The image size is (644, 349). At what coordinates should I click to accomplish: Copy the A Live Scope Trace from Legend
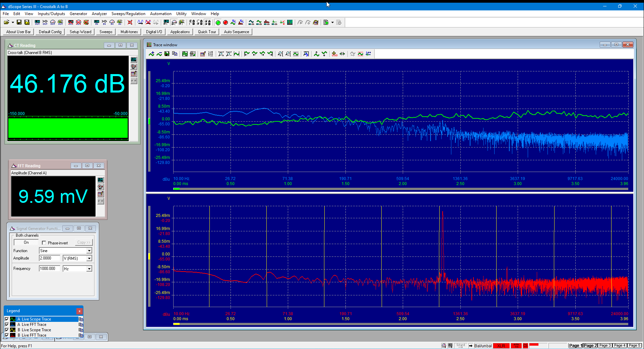click(81, 319)
